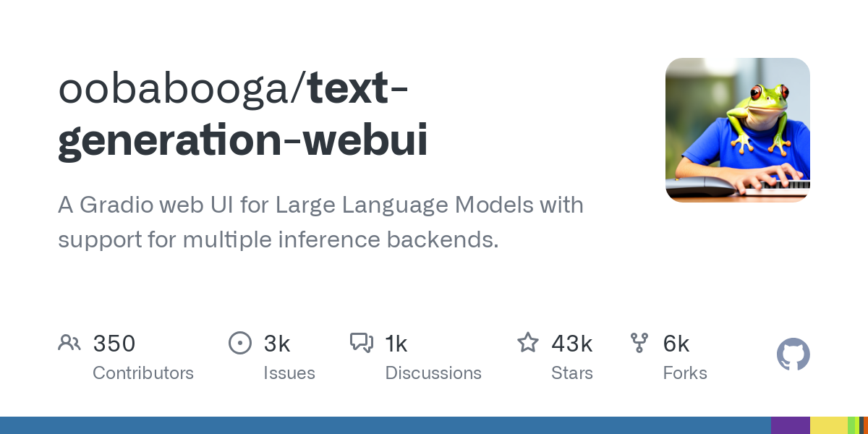Click the Discussions label

click(x=433, y=373)
